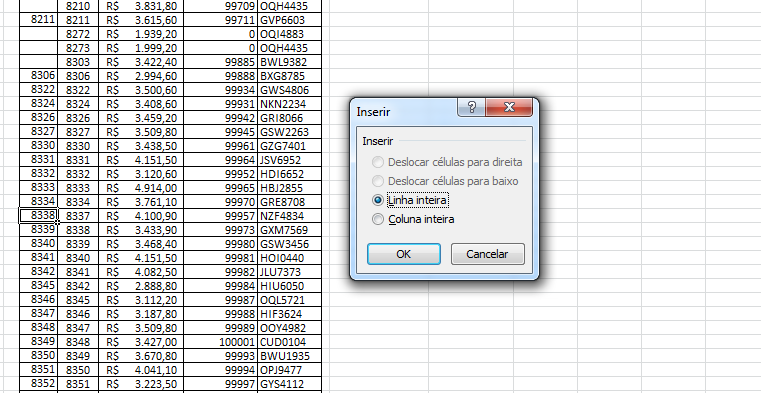Select cell with plate GRE8708
The image size is (761, 393).
point(289,202)
